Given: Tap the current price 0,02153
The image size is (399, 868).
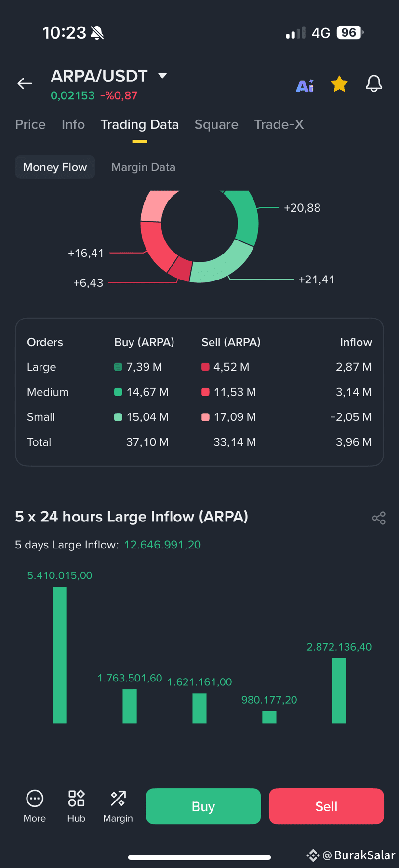Looking at the screenshot, I should 73,95.
